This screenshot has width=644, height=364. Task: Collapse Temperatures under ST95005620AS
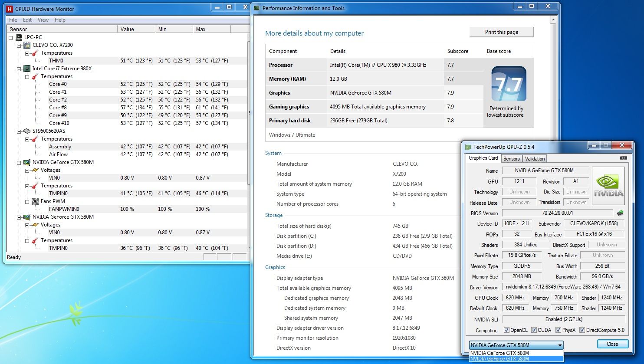pos(27,139)
